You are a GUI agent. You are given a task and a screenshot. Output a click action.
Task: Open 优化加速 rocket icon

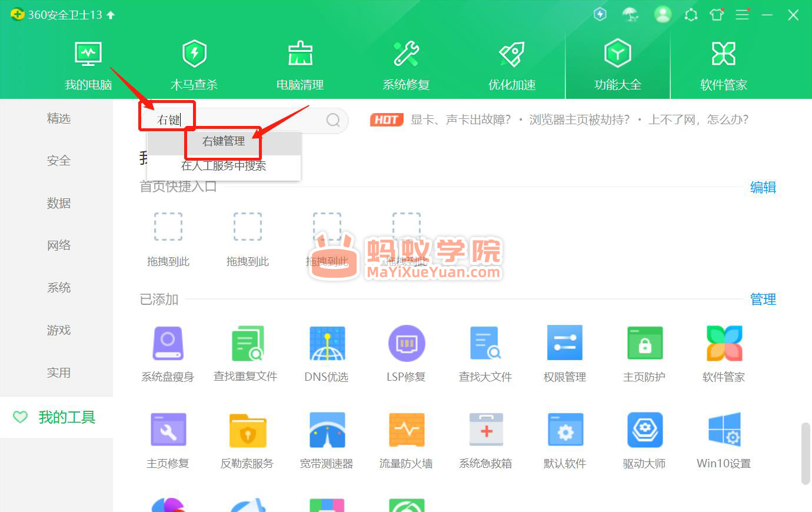[x=512, y=54]
